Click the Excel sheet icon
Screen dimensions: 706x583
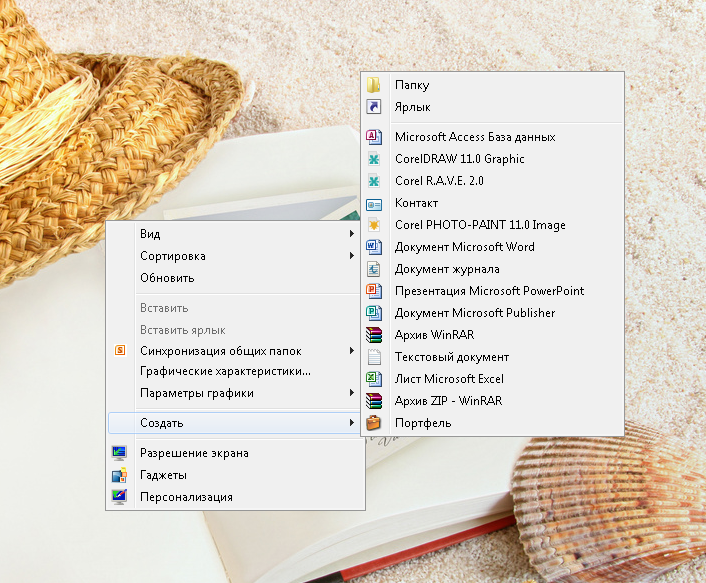374,379
